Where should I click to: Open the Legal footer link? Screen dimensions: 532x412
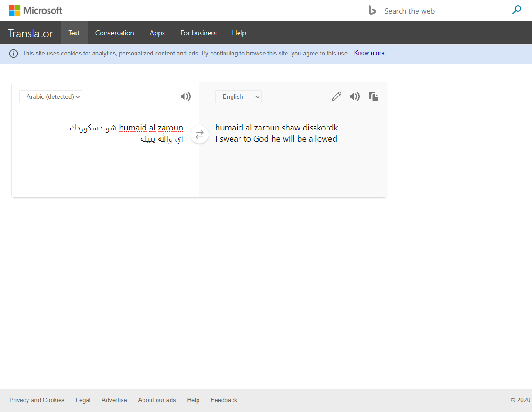pos(83,400)
